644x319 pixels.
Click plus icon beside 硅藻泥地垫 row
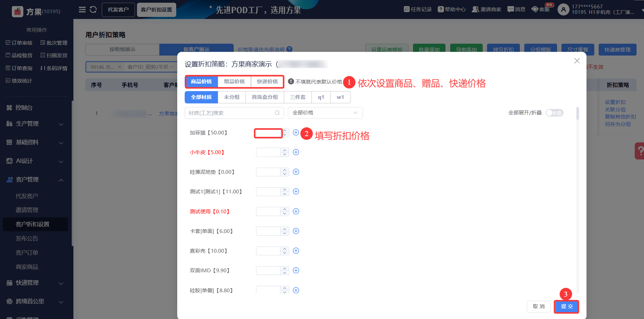click(296, 172)
